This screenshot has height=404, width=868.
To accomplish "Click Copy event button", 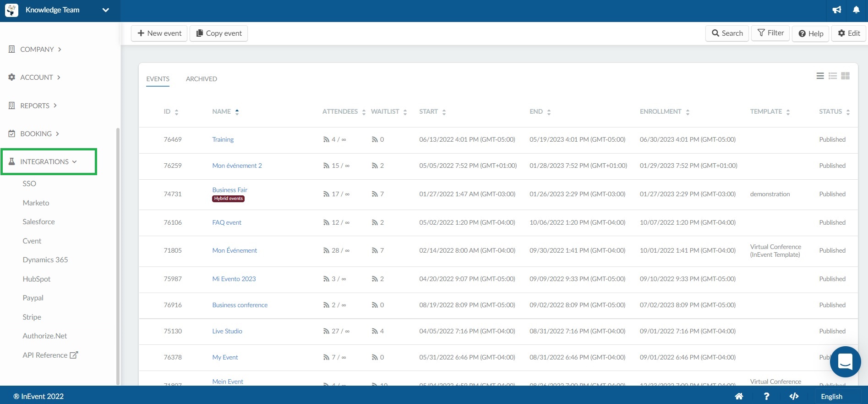I will (x=219, y=33).
